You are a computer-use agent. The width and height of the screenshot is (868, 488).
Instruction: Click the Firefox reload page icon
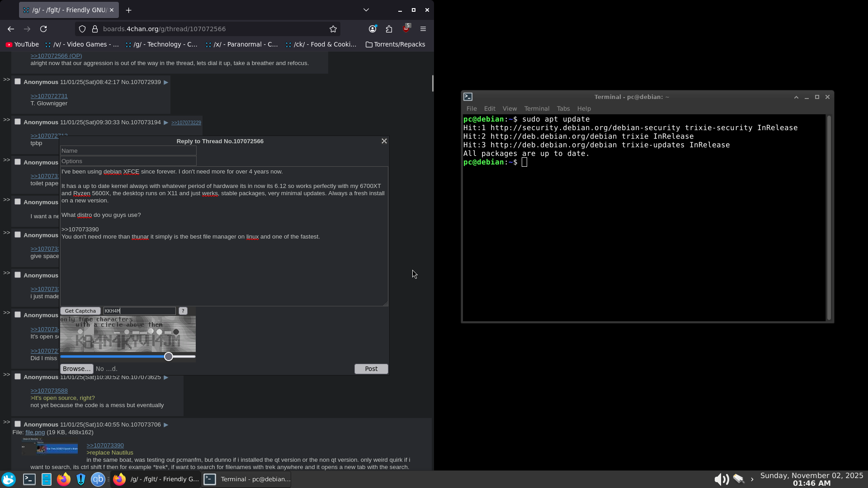(x=43, y=29)
